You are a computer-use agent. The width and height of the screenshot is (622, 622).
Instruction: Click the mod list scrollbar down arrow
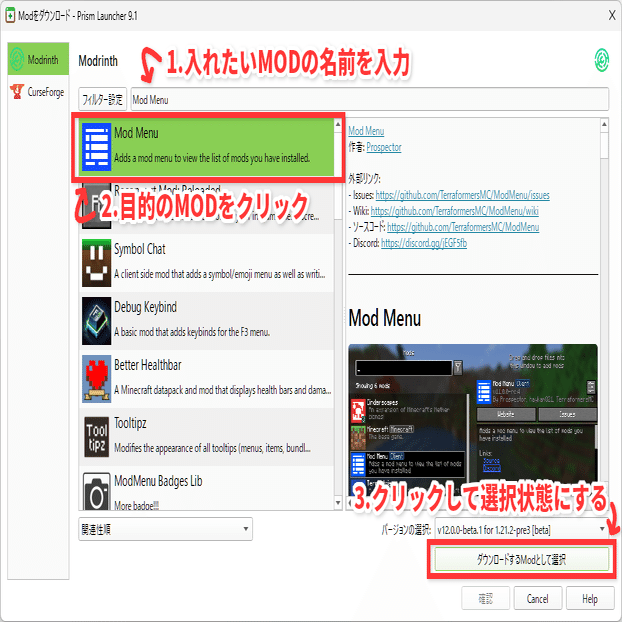point(338,503)
